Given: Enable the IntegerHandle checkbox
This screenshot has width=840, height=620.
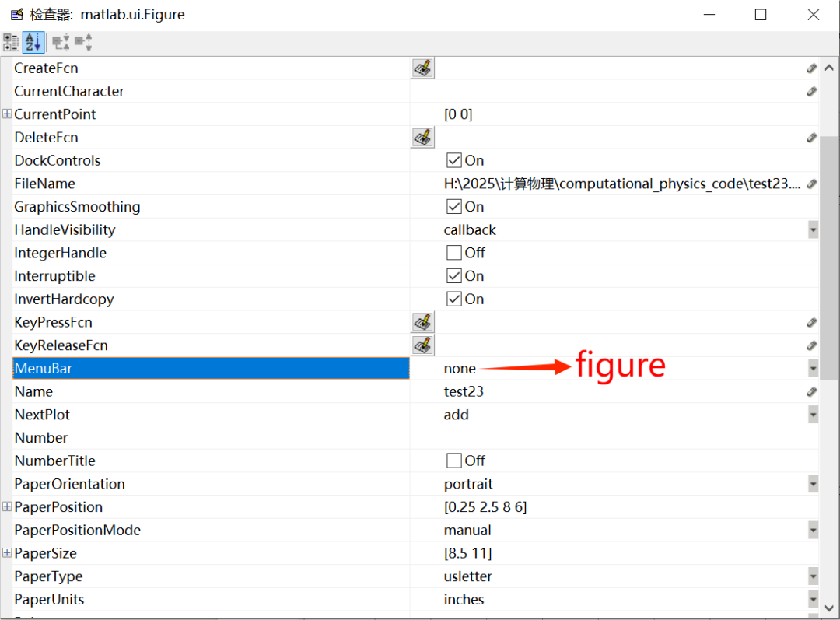Looking at the screenshot, I should [454, 253].
